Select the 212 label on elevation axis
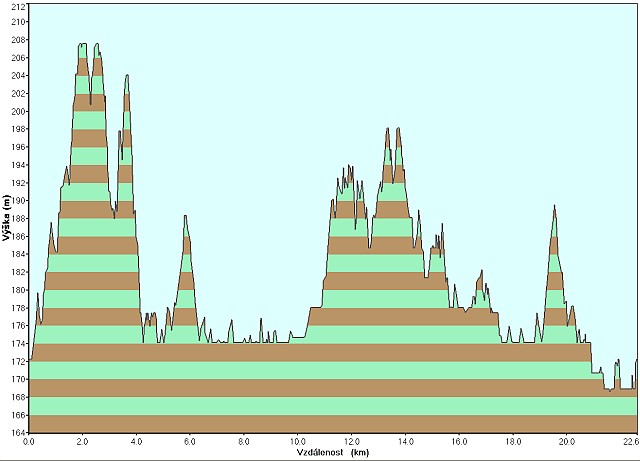Screen dimensions: 640x461 (18, 4)
